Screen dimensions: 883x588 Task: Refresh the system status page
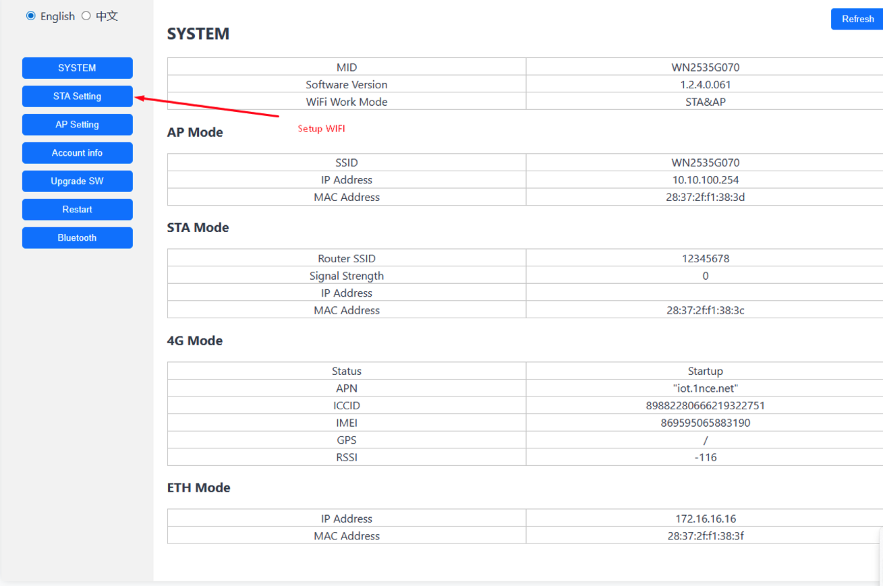pos(857,19)
